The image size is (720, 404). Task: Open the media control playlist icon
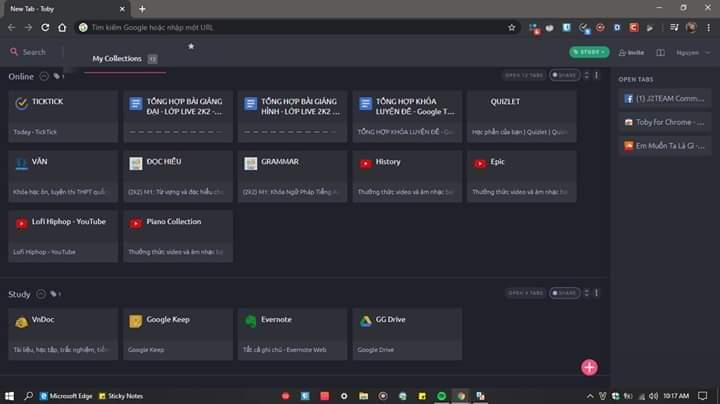click(x=674, y=28)
